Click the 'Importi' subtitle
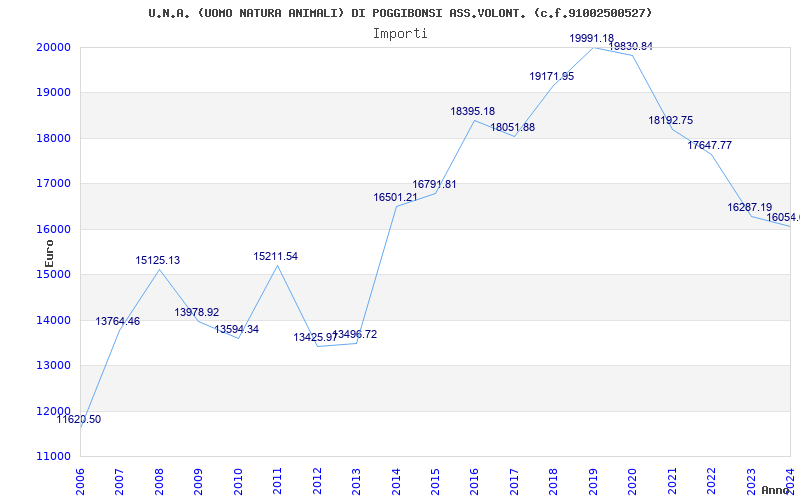The image size is (800, 500). 400,34
